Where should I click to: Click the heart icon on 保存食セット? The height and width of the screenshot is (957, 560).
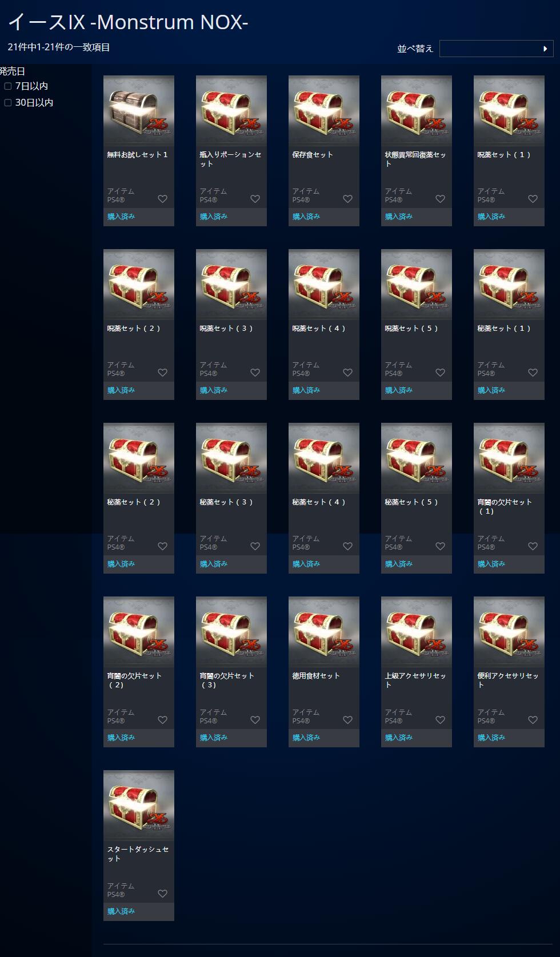point(348,199)
